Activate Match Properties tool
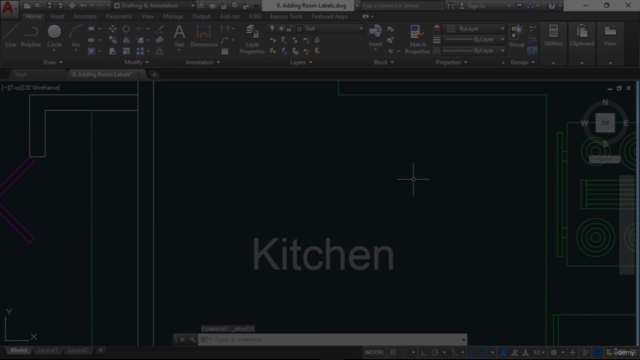The width and height of the screenshot is (640, 360). click(417, 39)
